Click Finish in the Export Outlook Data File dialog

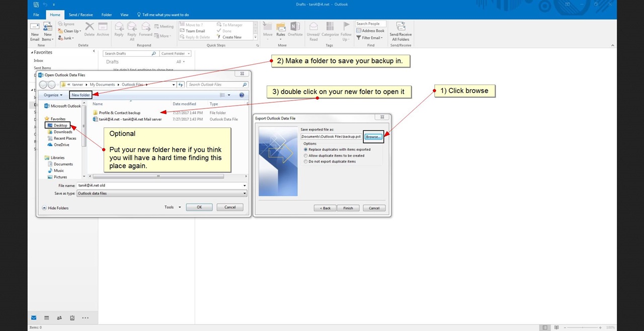tap(348, 208)
